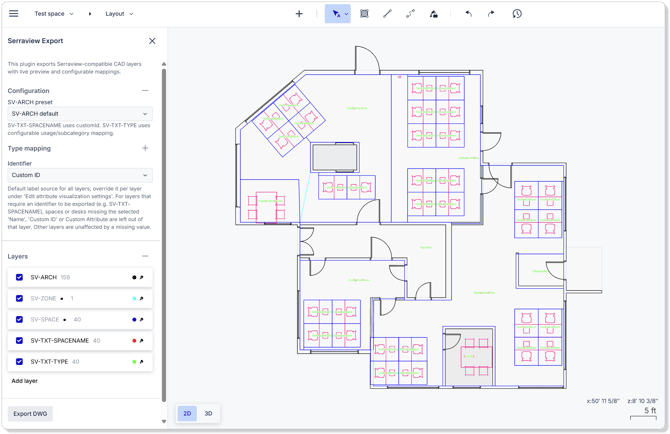Viewport: 670px width, 434px height.
Task: Click the plus add icon in toolbar
Action: click(x=299, y=14)
